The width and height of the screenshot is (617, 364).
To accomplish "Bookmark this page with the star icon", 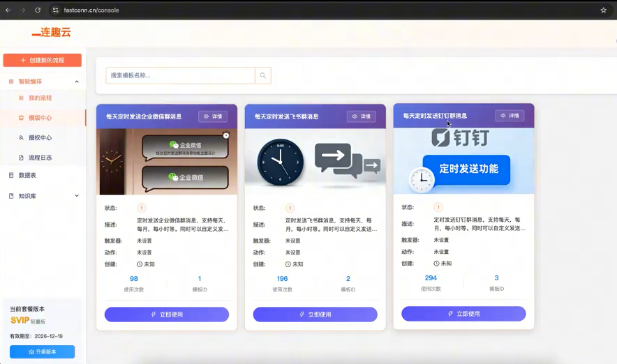I will [x=603, y=10].
